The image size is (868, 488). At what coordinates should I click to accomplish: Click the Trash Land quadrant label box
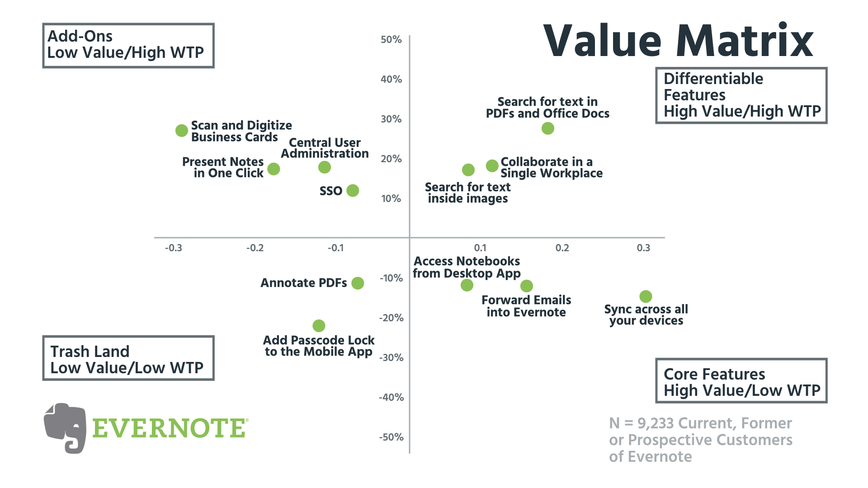(128, 358)
